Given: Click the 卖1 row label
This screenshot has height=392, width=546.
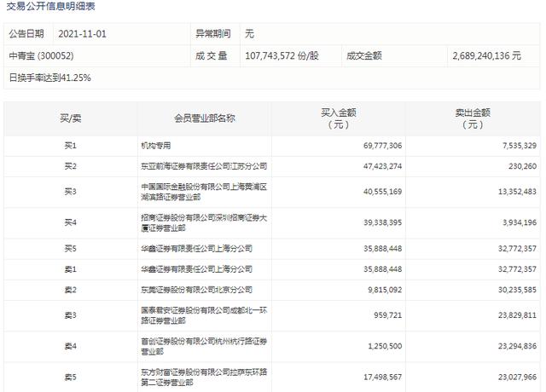Looking at the screenshot, I should [x=70, y=269].
